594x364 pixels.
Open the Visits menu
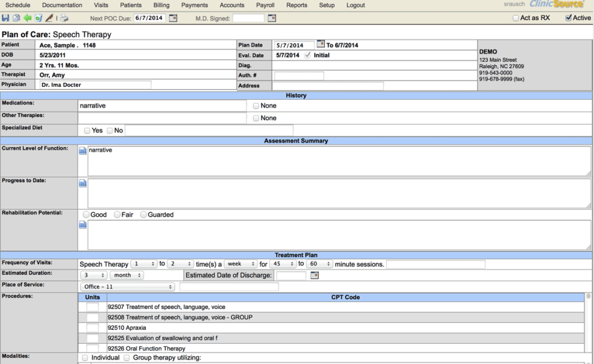[101, 5]
